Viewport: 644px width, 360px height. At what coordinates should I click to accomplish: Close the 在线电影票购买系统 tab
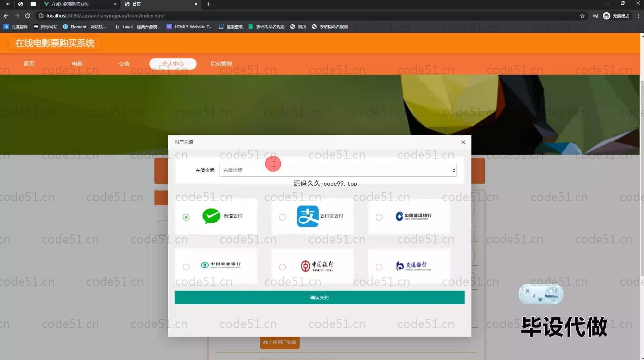115,4
